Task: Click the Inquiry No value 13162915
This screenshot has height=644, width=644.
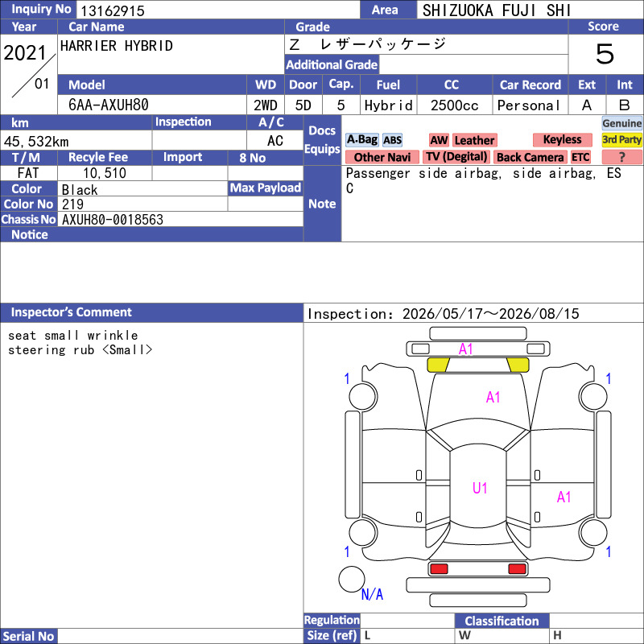Action: coord(113,10)
